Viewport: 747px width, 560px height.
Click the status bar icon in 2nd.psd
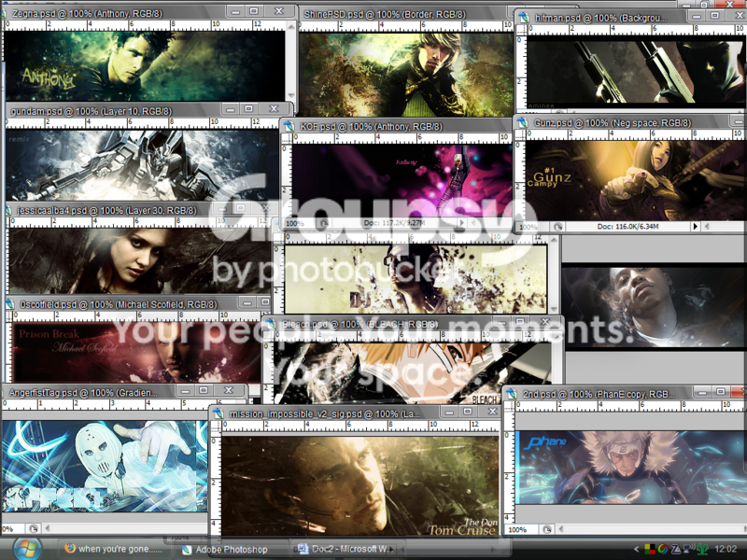(547, 529)
